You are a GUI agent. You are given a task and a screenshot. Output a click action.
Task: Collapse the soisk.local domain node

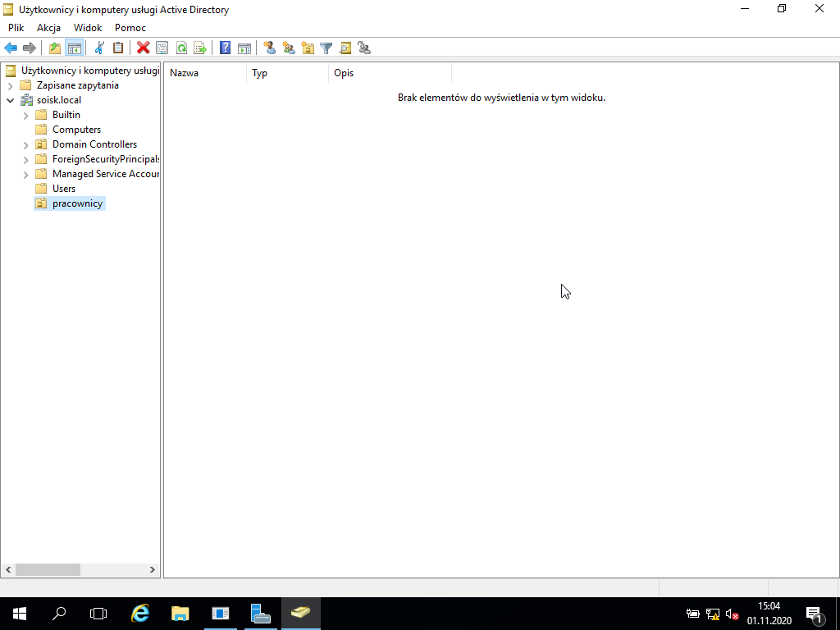[10, 100]
